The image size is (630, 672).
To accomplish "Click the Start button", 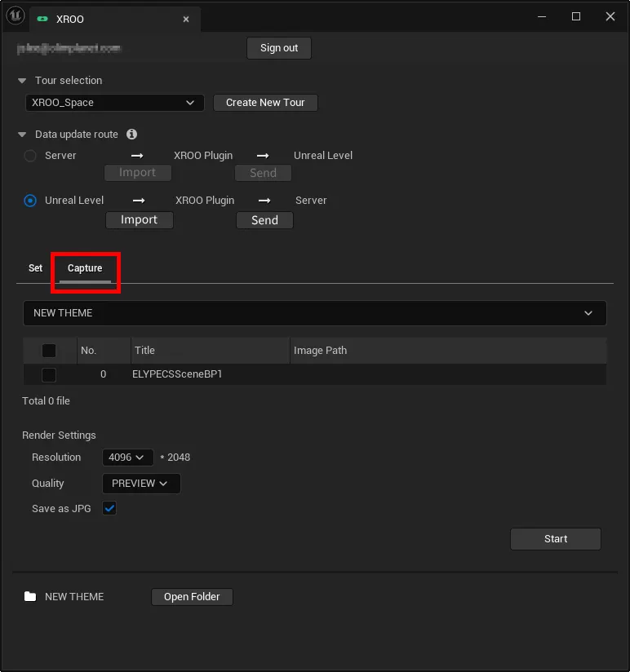I will point(556,539).
